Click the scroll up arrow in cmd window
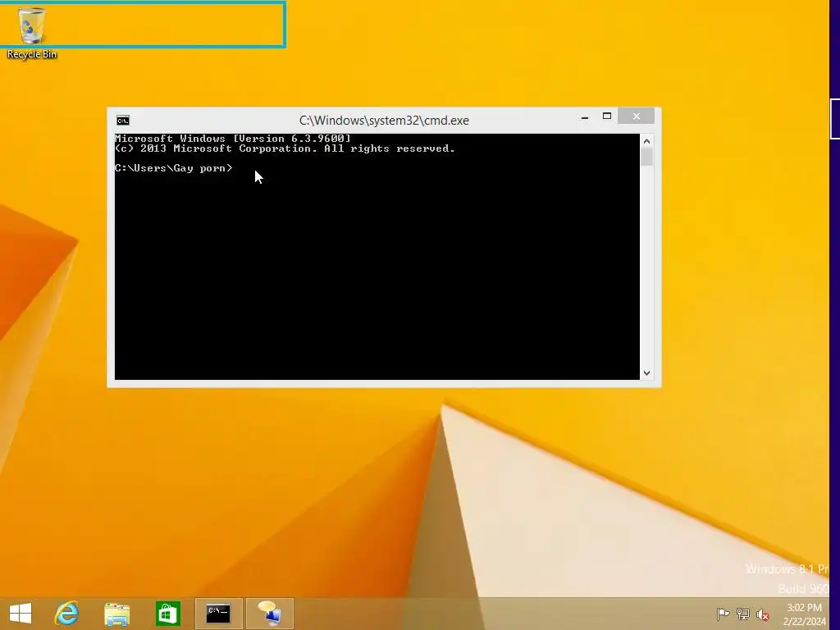This screenshot has width=840, height=630. coord(646,141)
